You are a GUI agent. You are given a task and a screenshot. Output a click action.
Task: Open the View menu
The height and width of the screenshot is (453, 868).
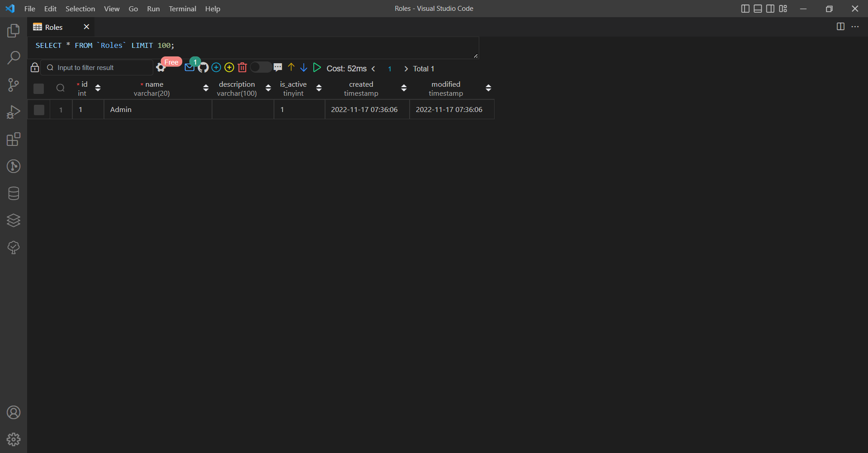coord(112,9)
